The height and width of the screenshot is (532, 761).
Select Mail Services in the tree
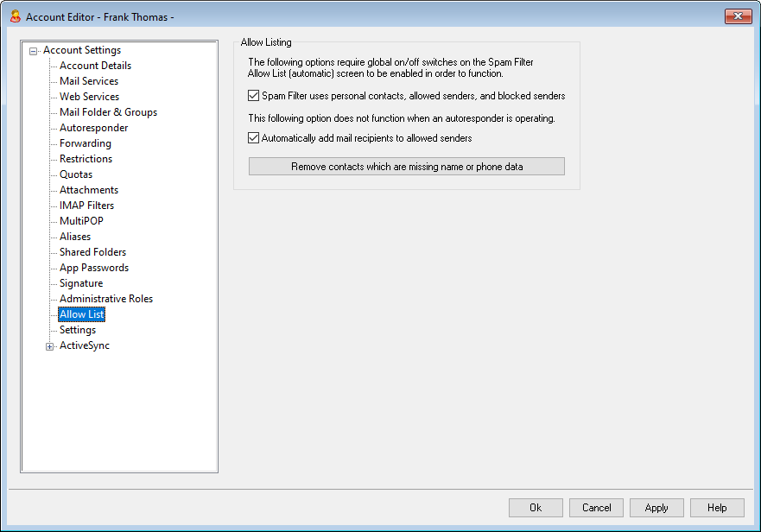tap(89, 81)
